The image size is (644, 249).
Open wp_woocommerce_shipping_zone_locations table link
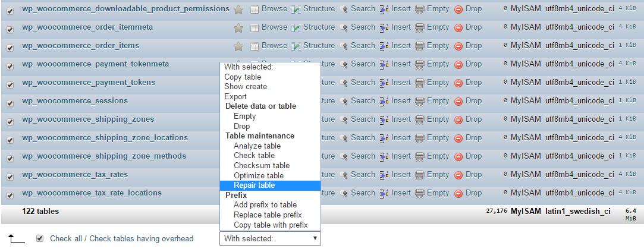point(105,138)
